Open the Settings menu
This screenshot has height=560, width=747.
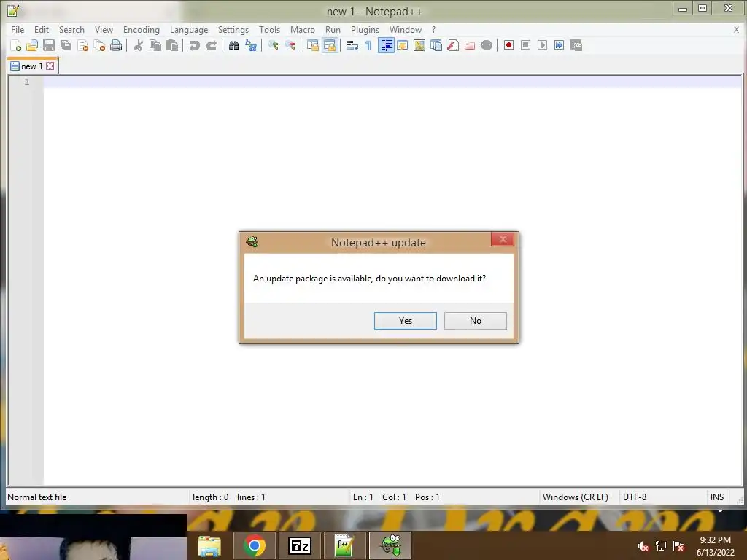(233, 29)
